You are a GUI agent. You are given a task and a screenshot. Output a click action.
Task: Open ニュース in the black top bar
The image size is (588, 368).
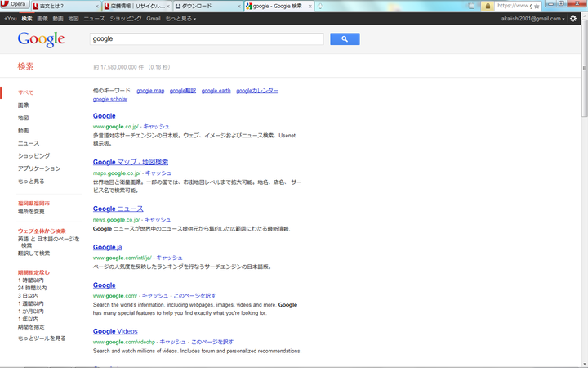tap(94, 18)
